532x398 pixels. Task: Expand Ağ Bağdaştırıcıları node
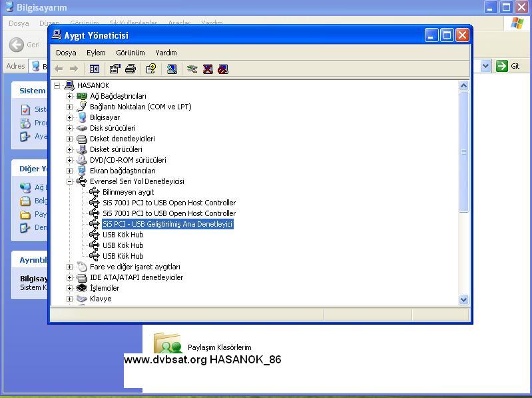(69, 96)
